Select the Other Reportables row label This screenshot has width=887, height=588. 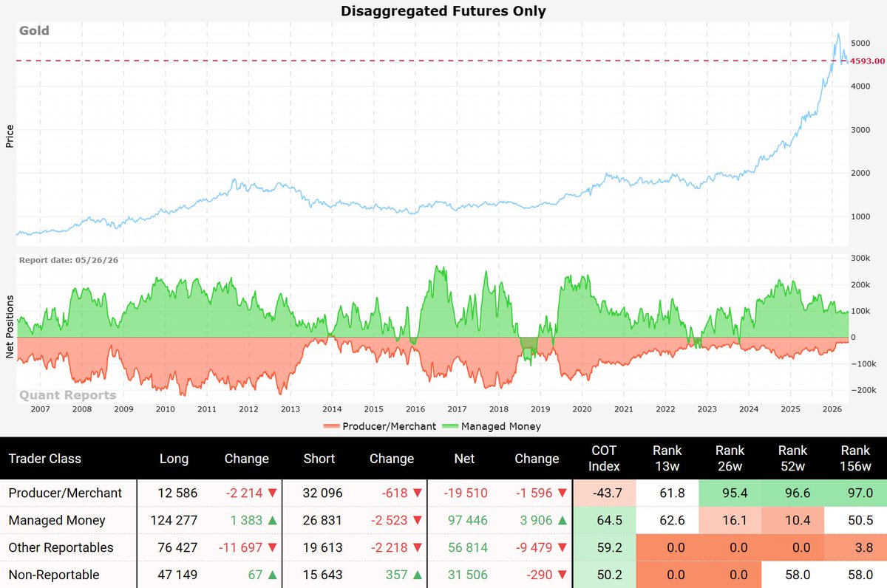tap(61, 548)
